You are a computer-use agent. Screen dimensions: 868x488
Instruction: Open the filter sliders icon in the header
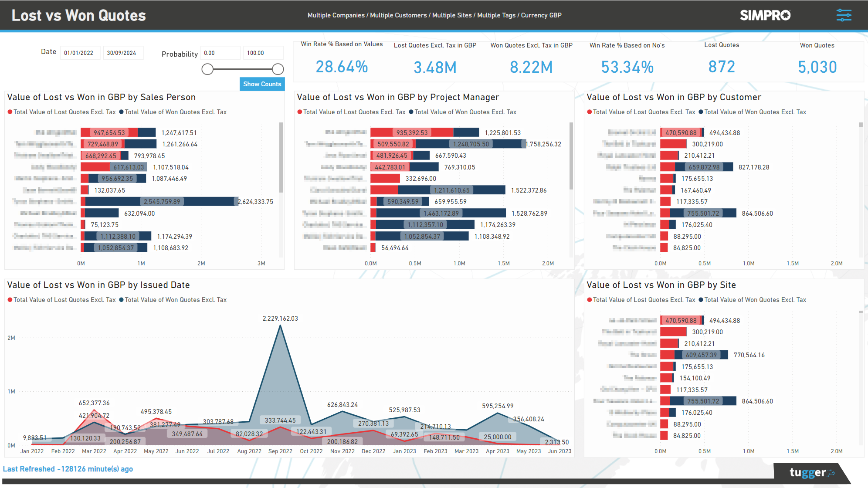coord(843,15)
